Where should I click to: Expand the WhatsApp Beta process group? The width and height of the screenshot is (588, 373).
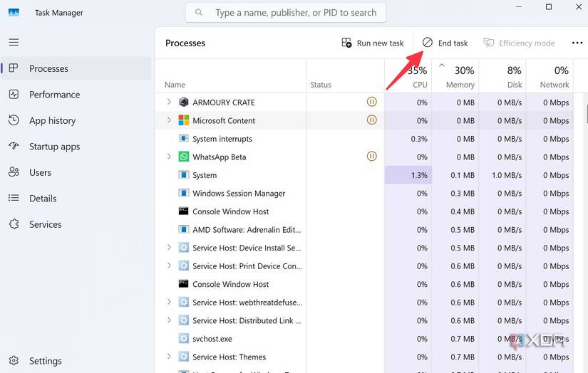pyautogui.click(x=169, y=157)
